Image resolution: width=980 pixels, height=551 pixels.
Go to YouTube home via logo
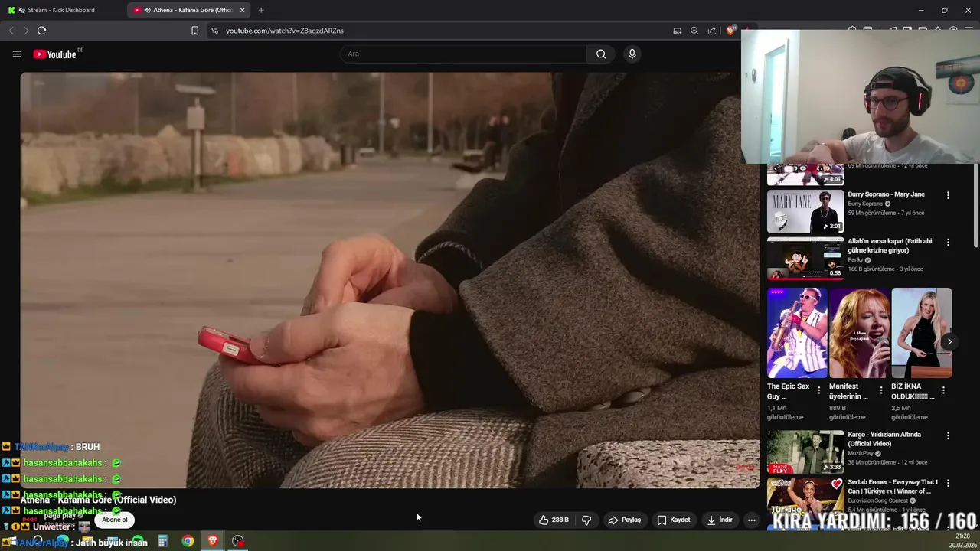pos(55,54)
